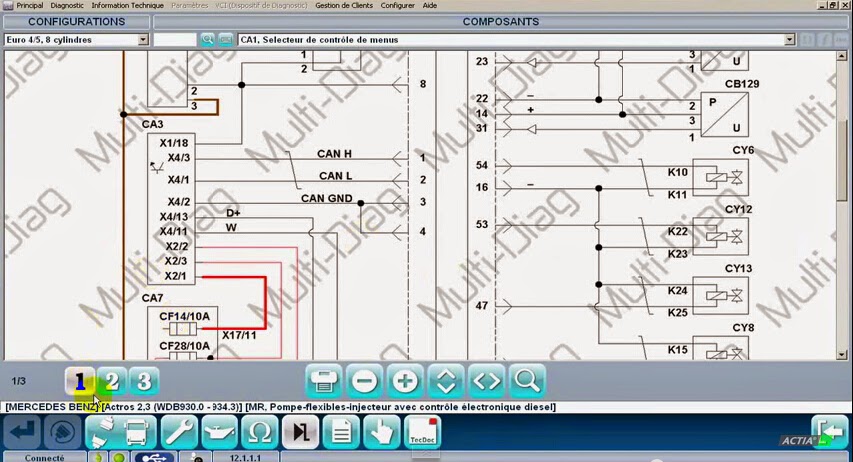The image size is (853, 462).
Task: Select the diode wiring diagram icon
Action: tap(300, 432)
